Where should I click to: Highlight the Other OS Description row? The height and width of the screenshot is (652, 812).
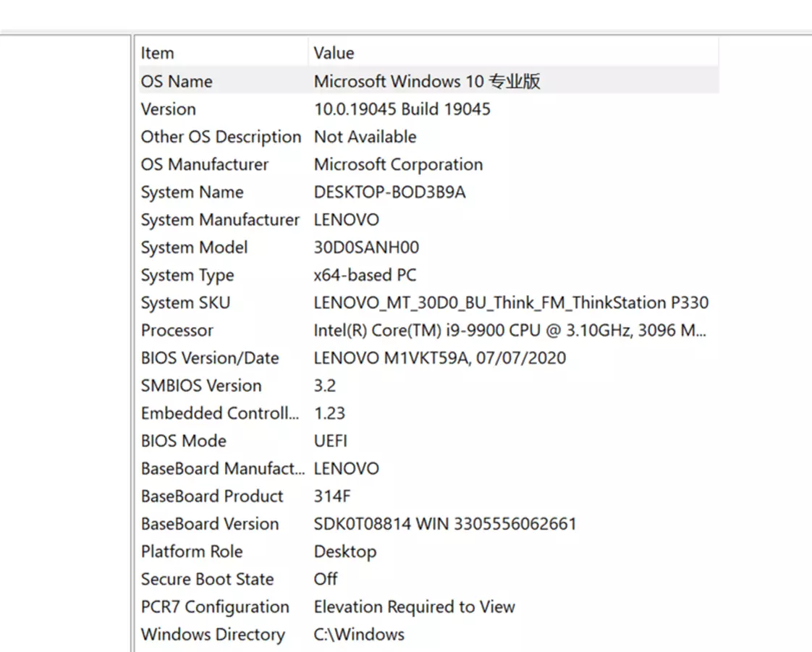tap(221, 137)
